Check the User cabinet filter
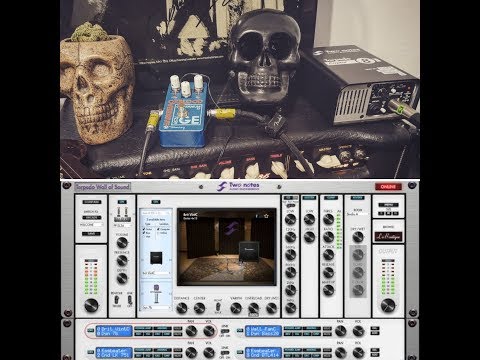Image resolution: width=480 pixels, height=360 pixels. (x=144, y=236)
